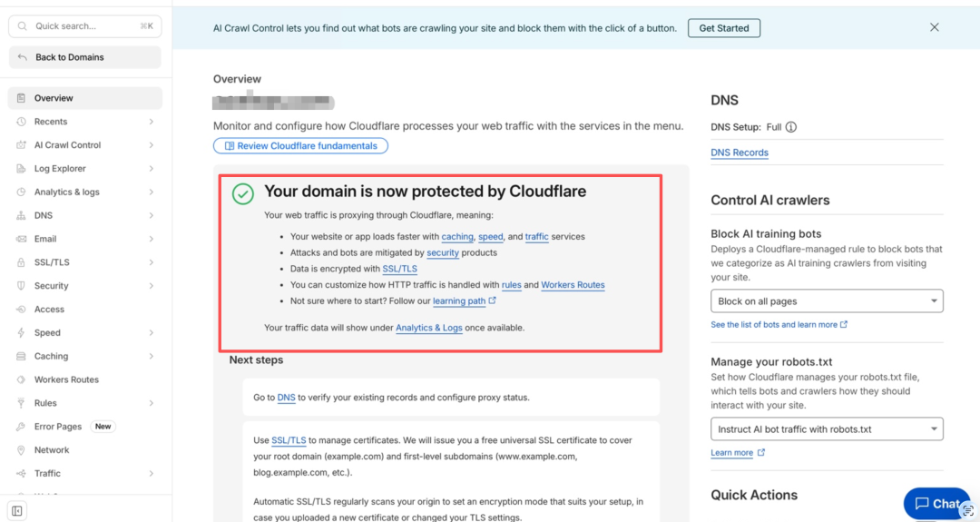980x522 pixels.
Task: Click the Security shield icon in sidebar
Action: pyautogui.click(x=21, y=286)
